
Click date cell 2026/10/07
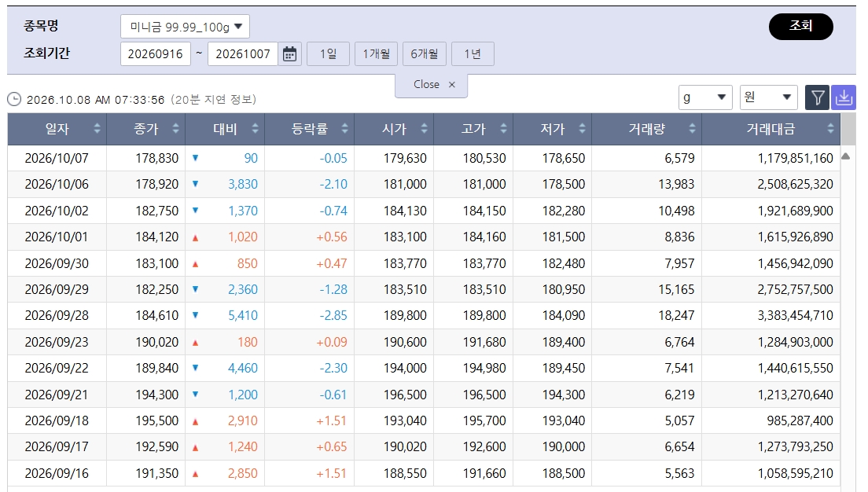[x=57, y=158]
